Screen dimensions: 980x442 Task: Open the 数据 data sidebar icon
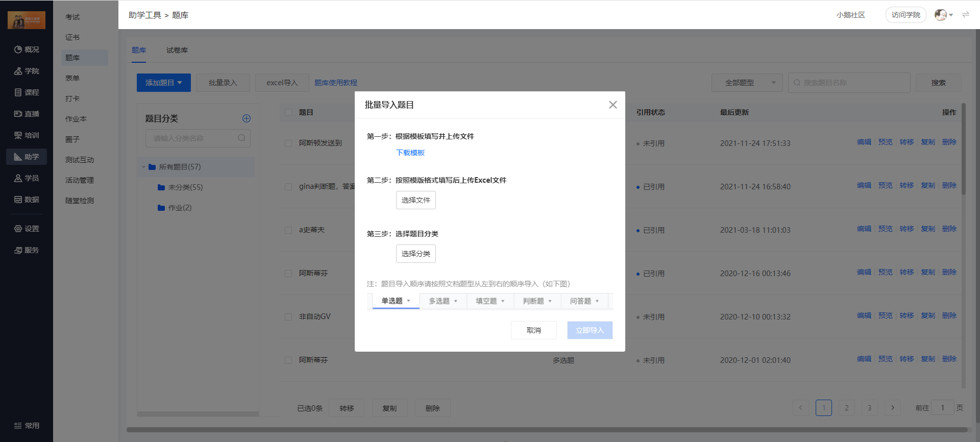18,200
